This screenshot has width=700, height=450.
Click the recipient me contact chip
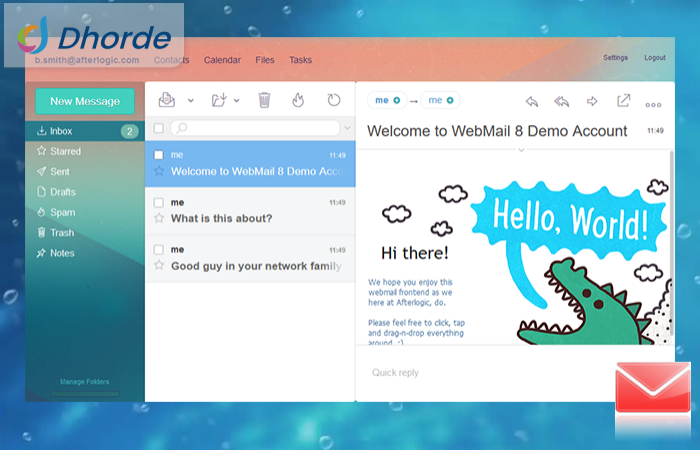(x=440, y=100)
